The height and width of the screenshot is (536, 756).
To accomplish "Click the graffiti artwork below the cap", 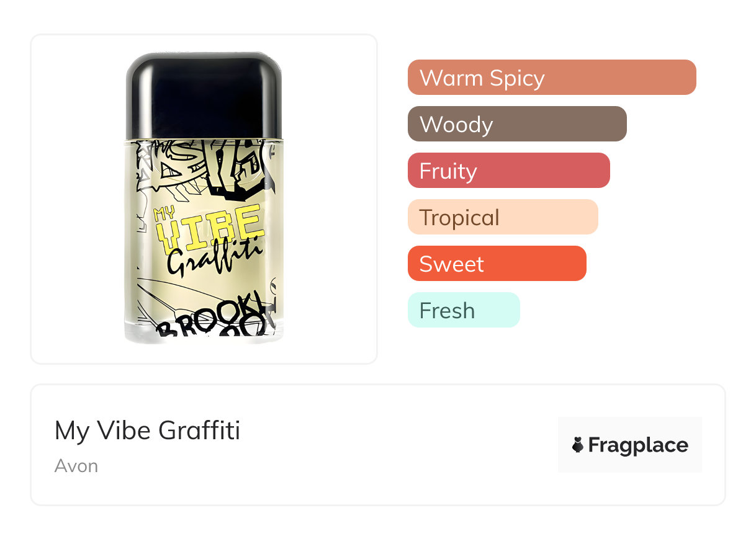I will point(205,167).
